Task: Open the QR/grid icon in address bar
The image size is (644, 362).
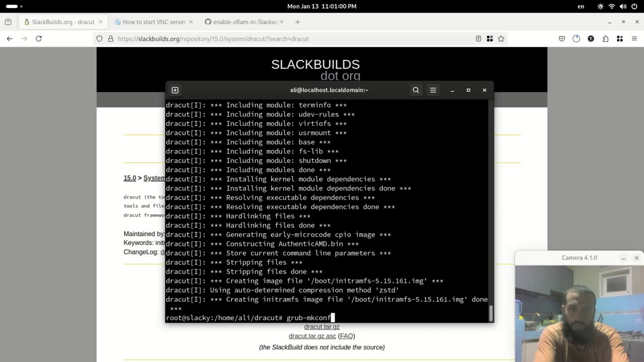Action: point(490,39)
